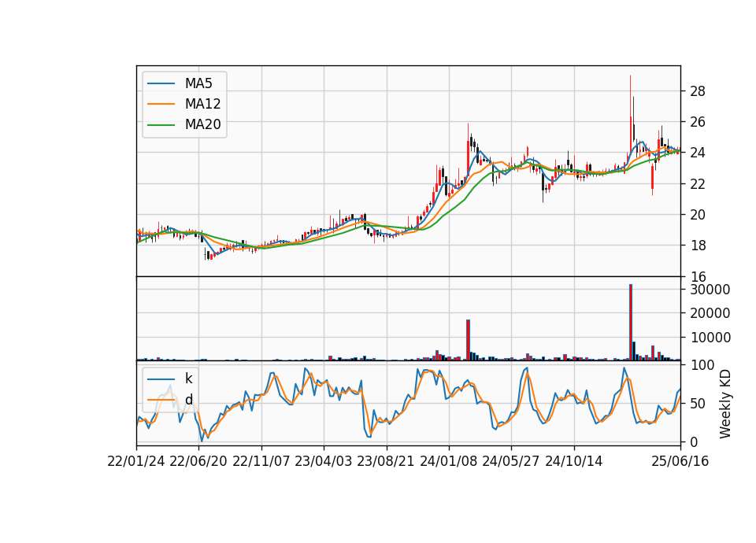Click the 22/06/20 date tick label
The width and height of the screenshot is (756, 543).
point(198,462)
